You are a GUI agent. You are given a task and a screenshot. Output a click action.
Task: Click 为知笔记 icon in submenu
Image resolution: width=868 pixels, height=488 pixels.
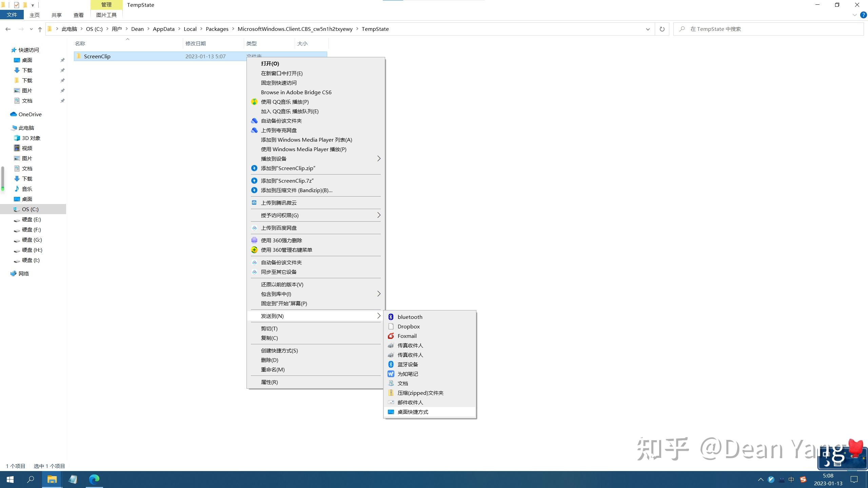[391, 374]
